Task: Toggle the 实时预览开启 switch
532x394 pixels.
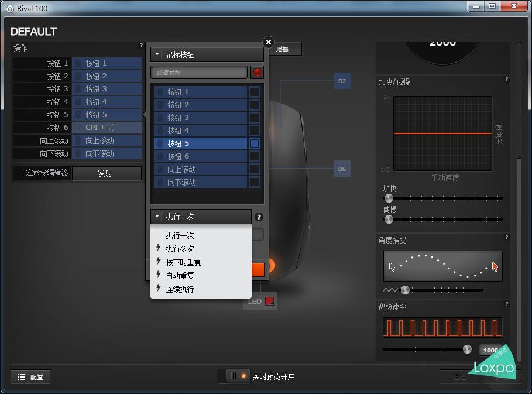Action: point(237,376)
